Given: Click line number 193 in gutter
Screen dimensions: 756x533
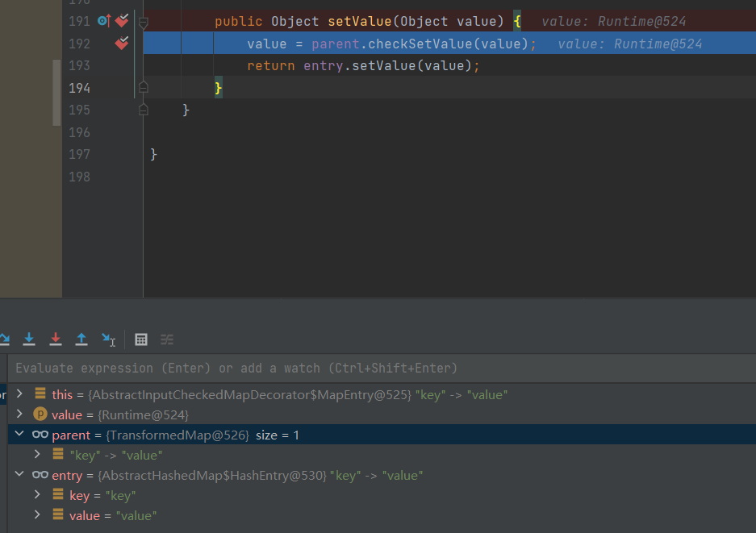Looking at the screenshot, I should [x=79, y=65].
